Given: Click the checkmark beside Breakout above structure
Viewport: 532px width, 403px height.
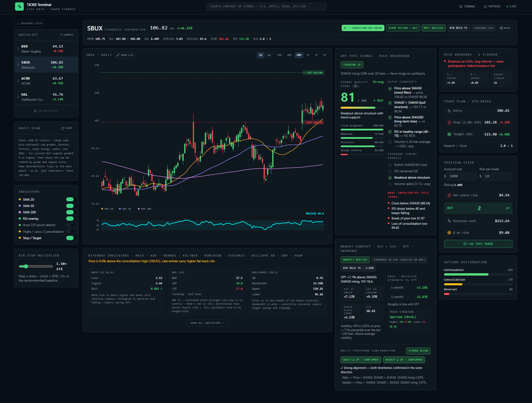Looking at the screenshot, I should pos(390,178).
